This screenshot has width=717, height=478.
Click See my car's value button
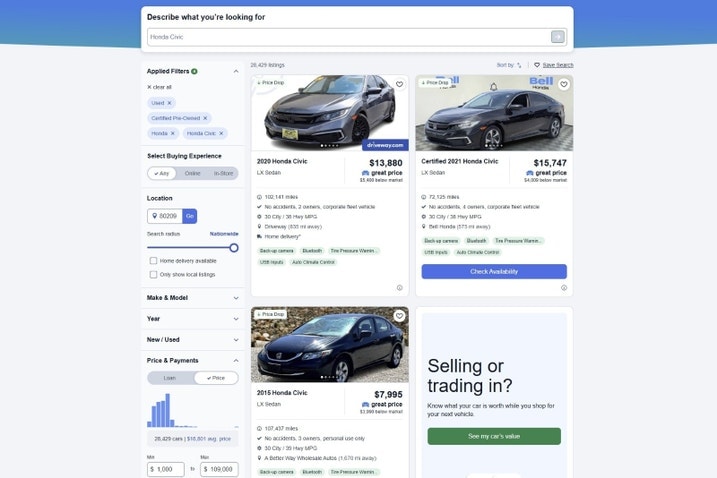(x=494, y=436)
